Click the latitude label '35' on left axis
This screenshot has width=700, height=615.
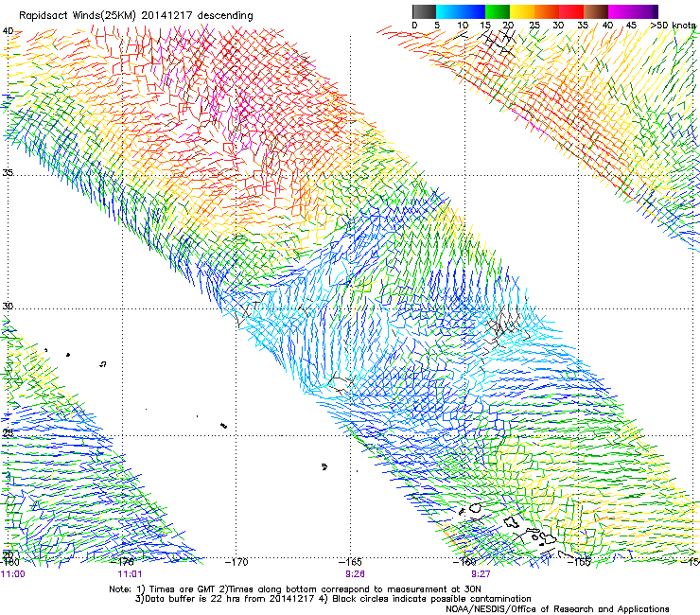point(8,172)
